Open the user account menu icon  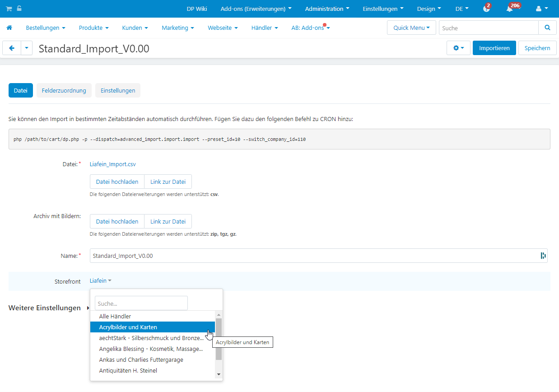pos(542,9)
